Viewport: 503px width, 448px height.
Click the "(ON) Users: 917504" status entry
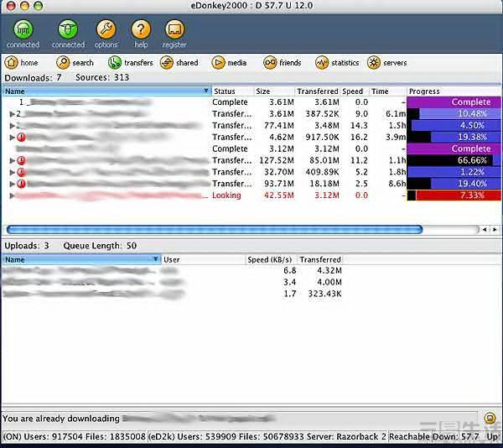pos(44,436)
